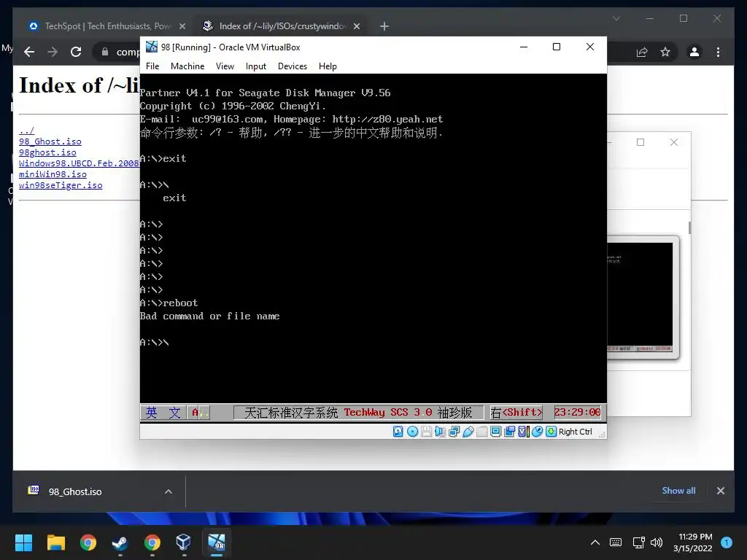
Task: Show hidden system tray icons chevron
Action: click(595, 542)
